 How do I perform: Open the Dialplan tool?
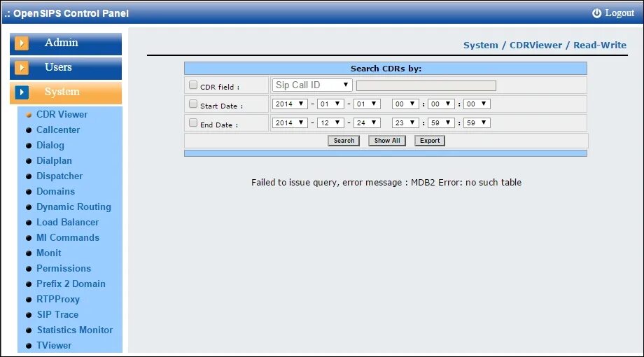coord(54,160)
